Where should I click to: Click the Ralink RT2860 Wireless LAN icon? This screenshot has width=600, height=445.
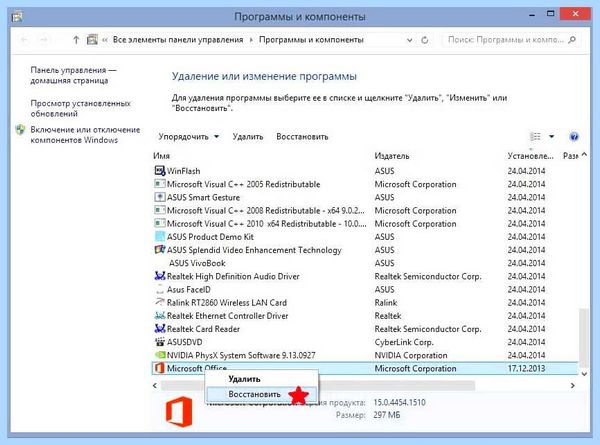click(x=160, y=302)
